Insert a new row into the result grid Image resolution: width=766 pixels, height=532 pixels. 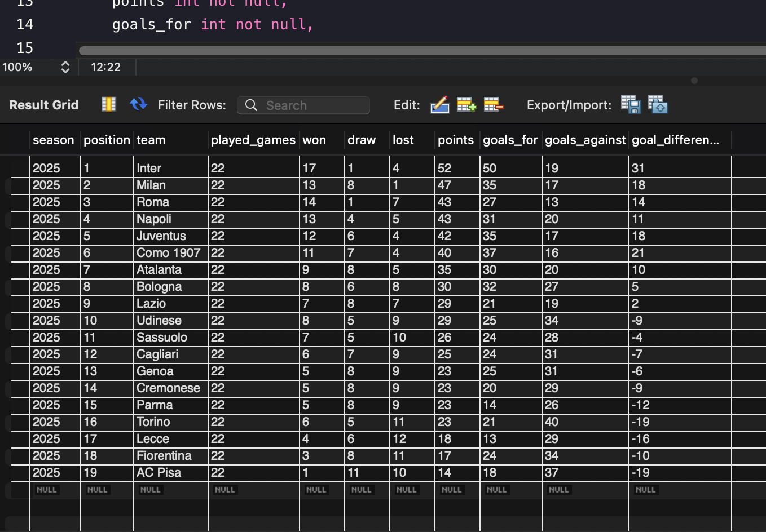[466, 104]
